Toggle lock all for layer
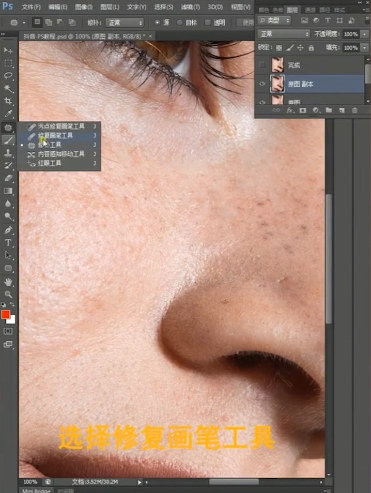The height and width of the screenshot is (493, 371). point(311,48)
